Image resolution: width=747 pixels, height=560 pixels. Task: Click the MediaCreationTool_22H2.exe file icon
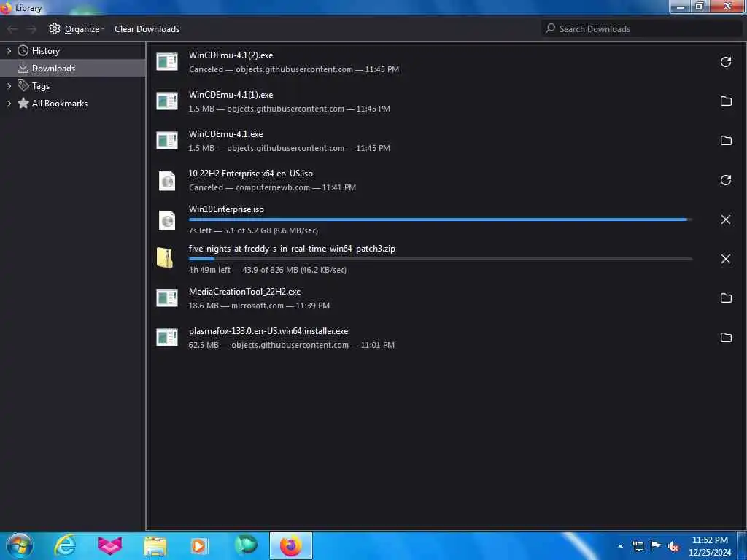(167, 298)
